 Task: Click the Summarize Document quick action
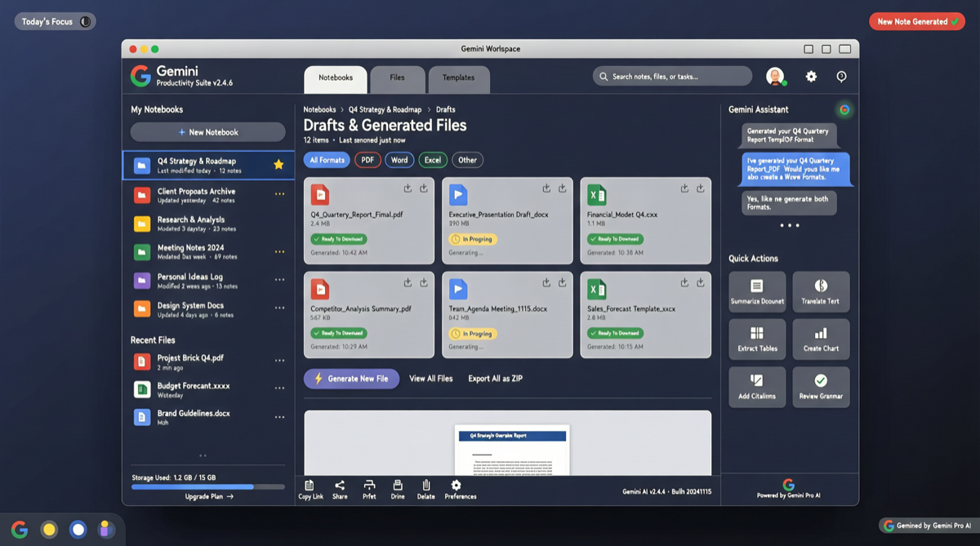757,292
